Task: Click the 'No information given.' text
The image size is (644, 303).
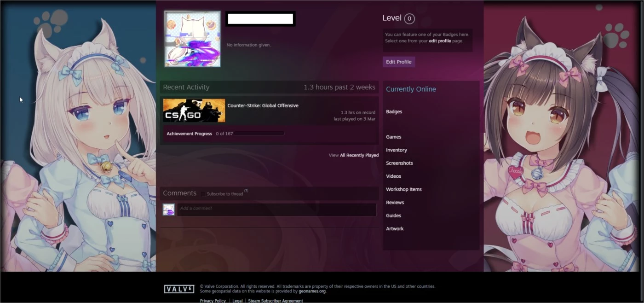Action: (249, 45)
